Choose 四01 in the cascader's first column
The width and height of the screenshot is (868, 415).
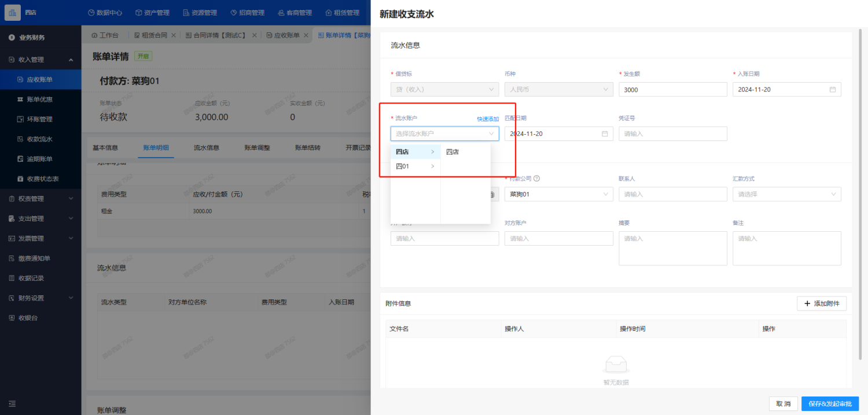tap(415, 166)
